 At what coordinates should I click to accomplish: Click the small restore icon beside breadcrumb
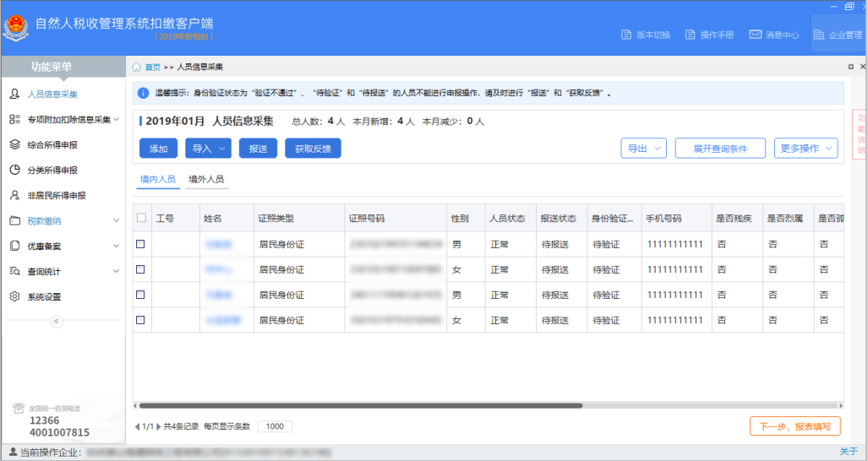coord(851,67)
